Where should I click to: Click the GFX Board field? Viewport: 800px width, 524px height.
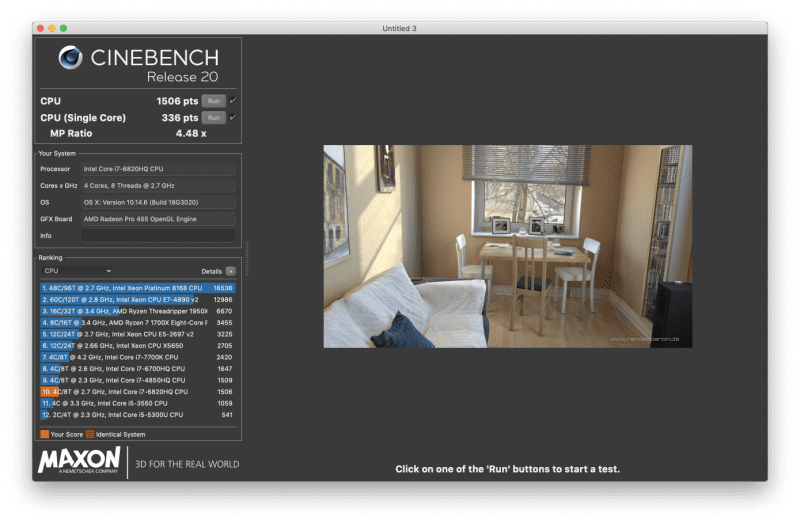click(x=158, y=219)
